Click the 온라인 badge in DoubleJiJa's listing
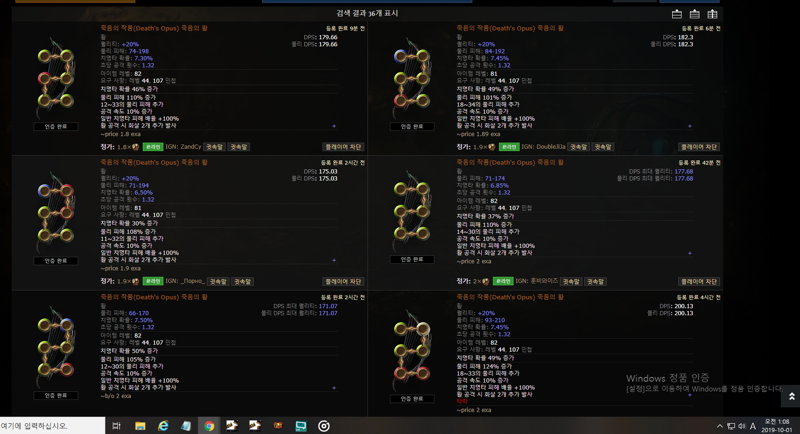The height and width of the screenshot is (434, 800). coord(509,147)
